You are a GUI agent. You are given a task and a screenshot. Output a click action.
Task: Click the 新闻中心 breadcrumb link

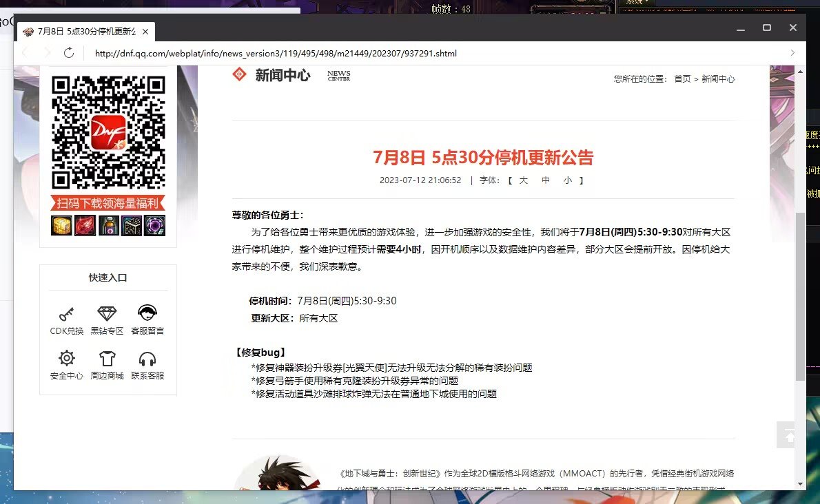(x=718, y=79)
